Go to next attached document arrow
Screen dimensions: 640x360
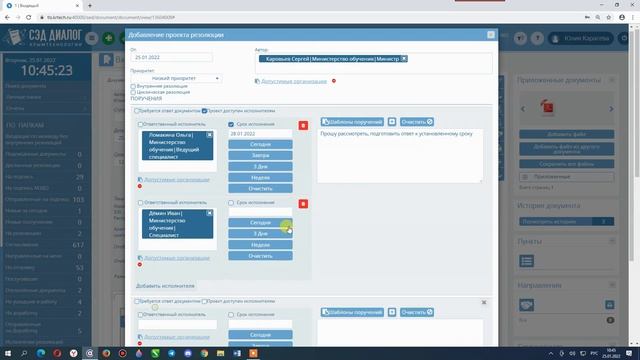[611, 109]
